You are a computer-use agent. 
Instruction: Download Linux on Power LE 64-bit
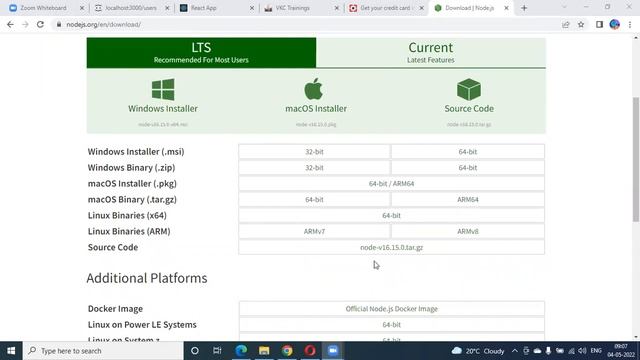pos(391,324)
